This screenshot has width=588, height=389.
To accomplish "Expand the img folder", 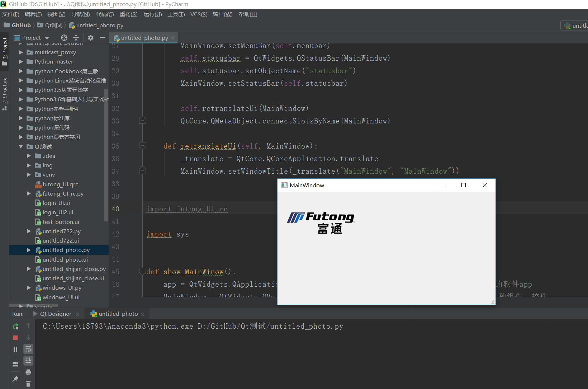I will pyautogui.click(x=29, y=165).
